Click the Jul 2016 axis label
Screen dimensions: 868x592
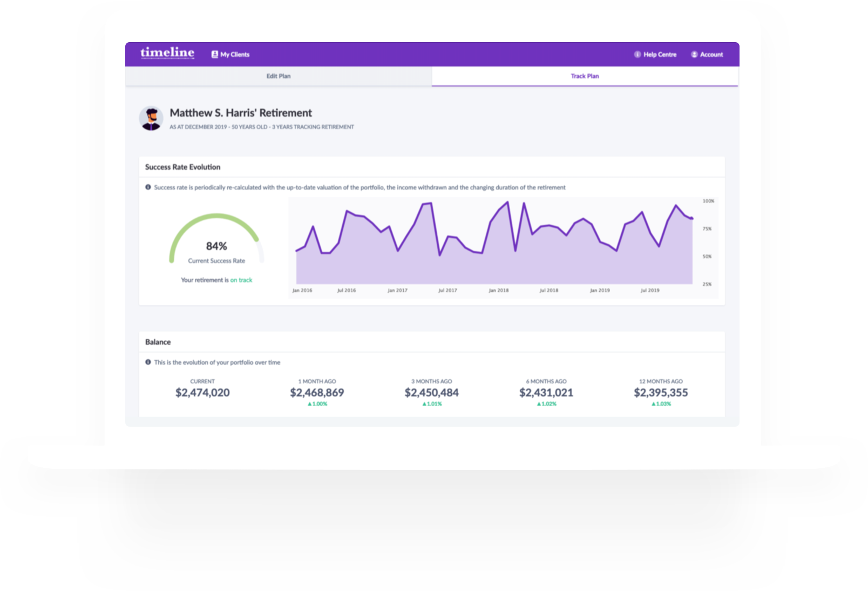pyautogui.click(x=347, y=291)
